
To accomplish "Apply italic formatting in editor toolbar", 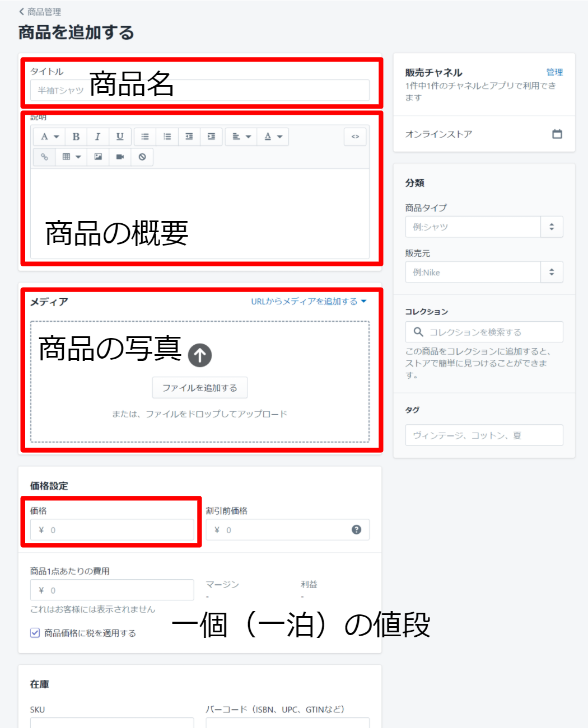I will 97,137.
